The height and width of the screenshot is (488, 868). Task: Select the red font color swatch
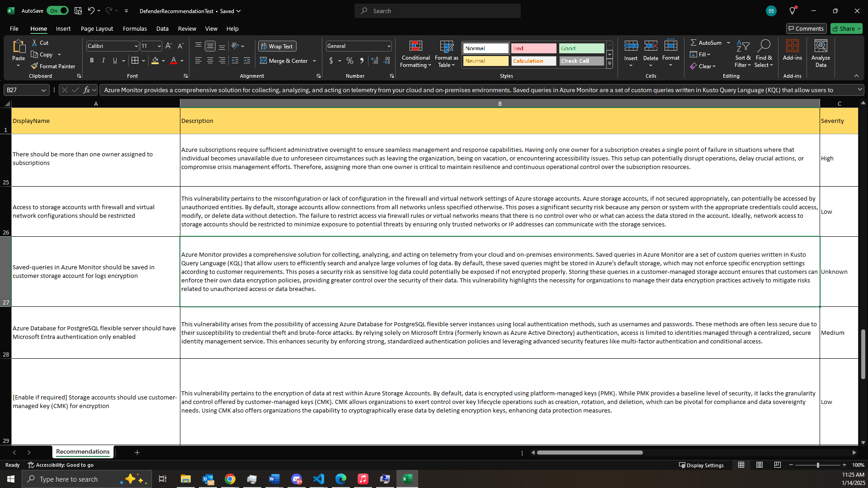173,64
